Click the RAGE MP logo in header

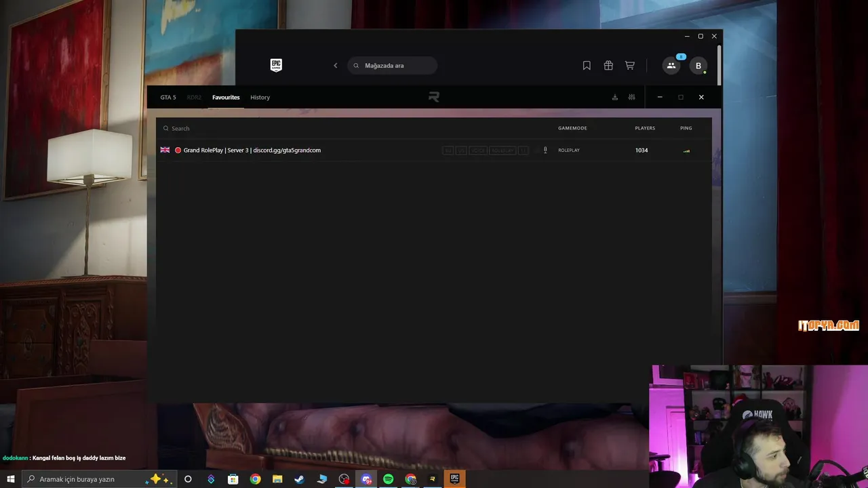(x=434, y=97)
